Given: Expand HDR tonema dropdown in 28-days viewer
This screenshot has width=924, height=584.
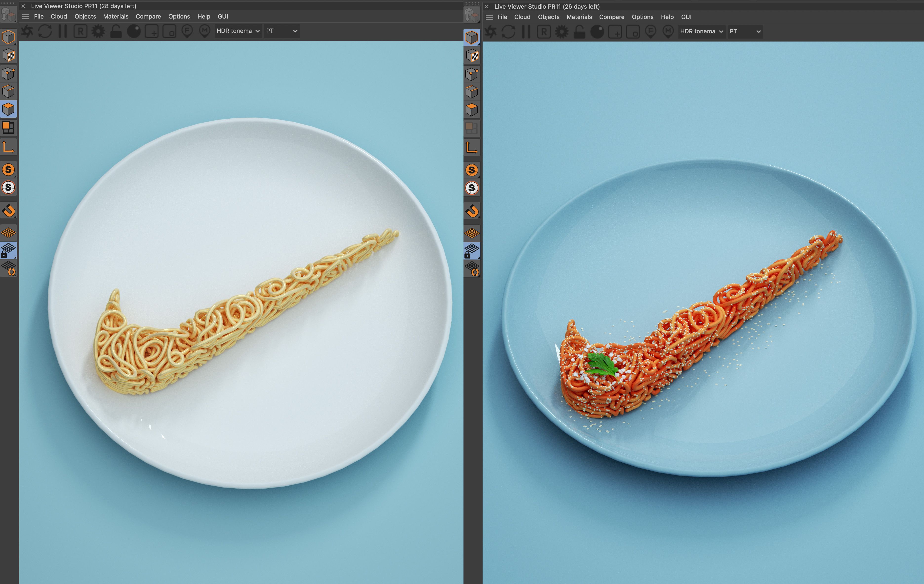Looking at the screenshot, I should pyautogui.click(x=238, y=31).
